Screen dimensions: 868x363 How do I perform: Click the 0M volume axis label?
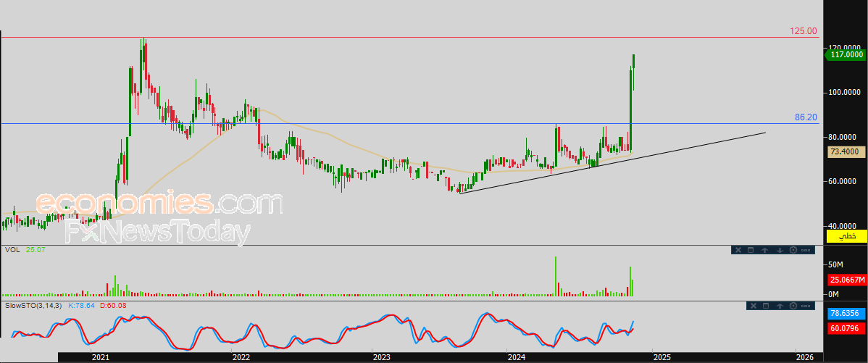[x=834, y=294]
